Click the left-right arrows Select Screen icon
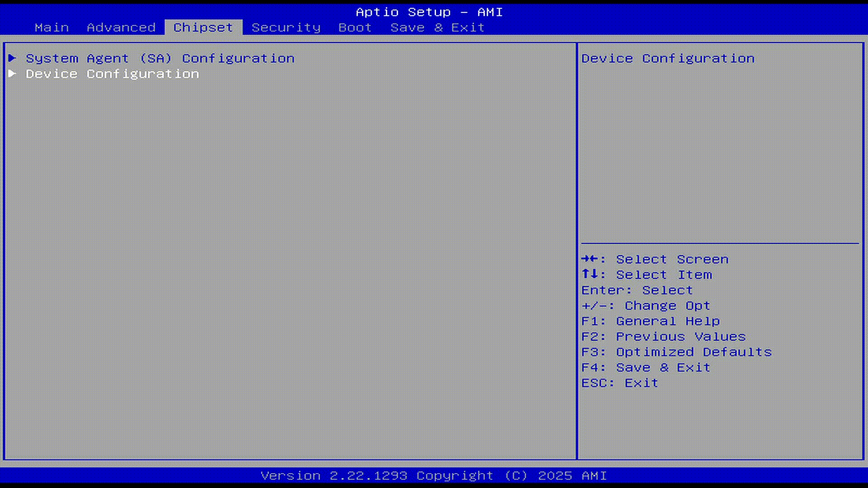Viewport: 868px width, 488px height. (x=590, y=259)
